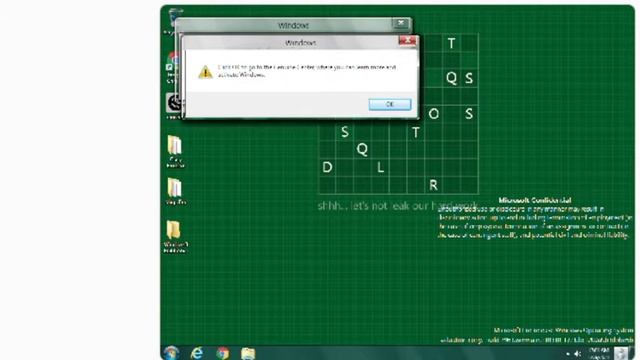Click the user tile at taskbar end

(621, 353)
